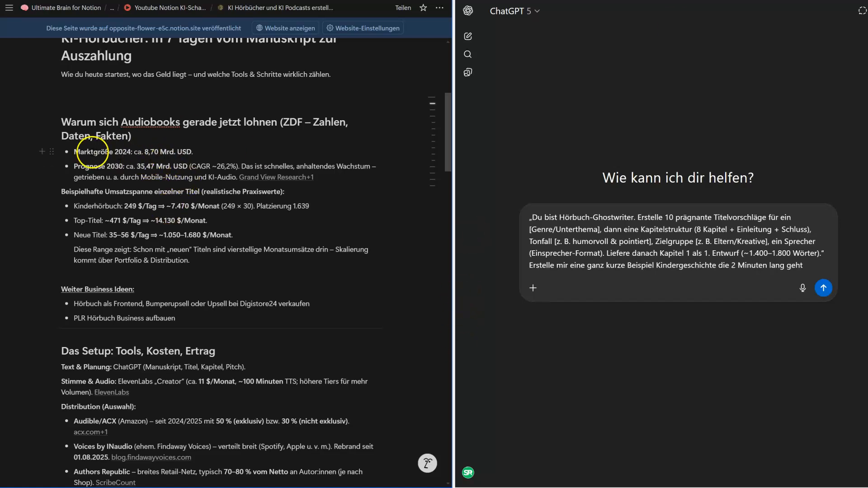This screenshot has width=868, height=488.
Task: Click the plus attach button in ChatGPT
Action: [533, 288]
